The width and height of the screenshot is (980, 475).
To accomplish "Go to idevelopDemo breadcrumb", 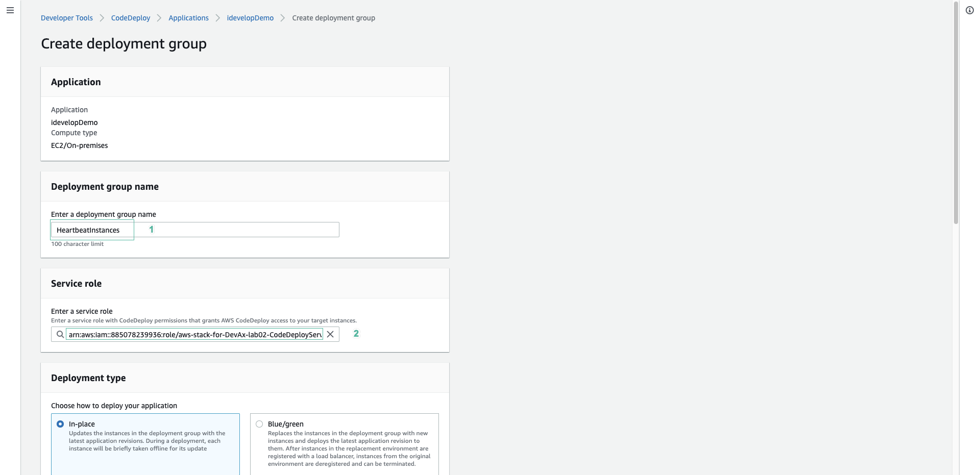I will point(250,18).
